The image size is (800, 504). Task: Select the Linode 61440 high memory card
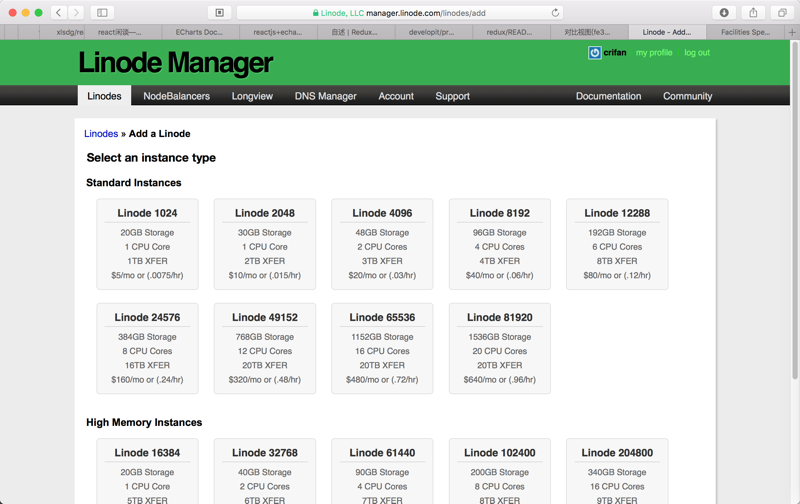coord(382,471)
